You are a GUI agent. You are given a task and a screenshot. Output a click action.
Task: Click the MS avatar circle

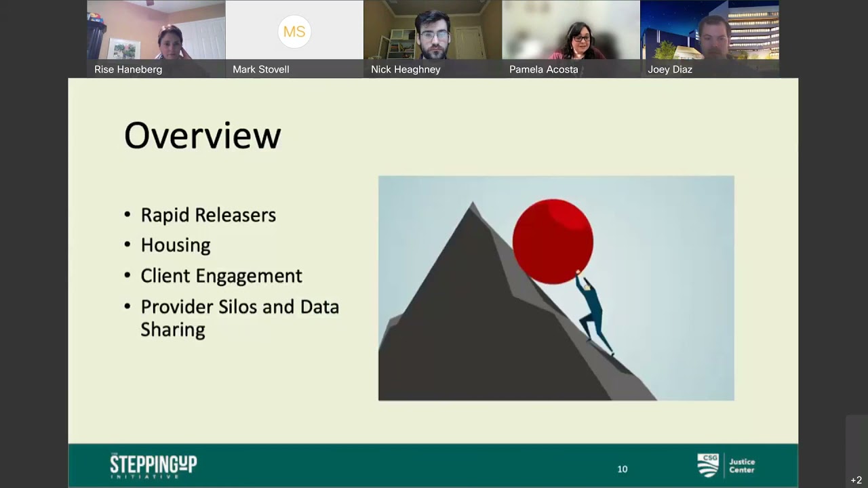click(294, 32)
